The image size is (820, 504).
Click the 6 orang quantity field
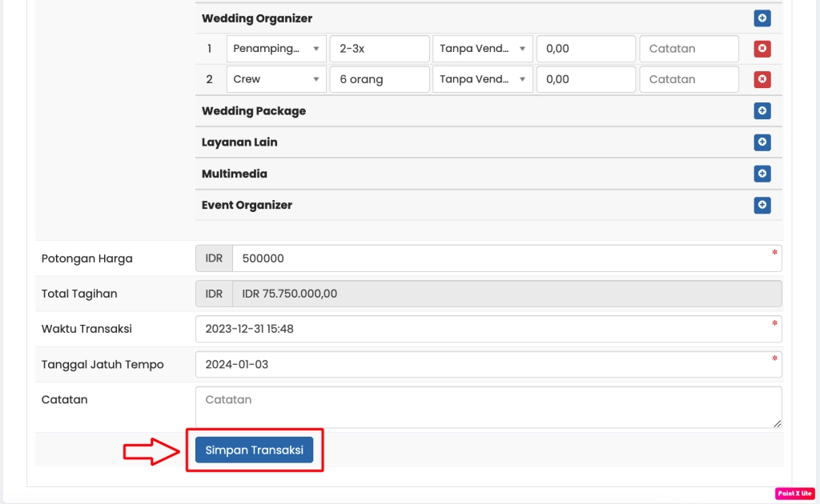(380, 79)
